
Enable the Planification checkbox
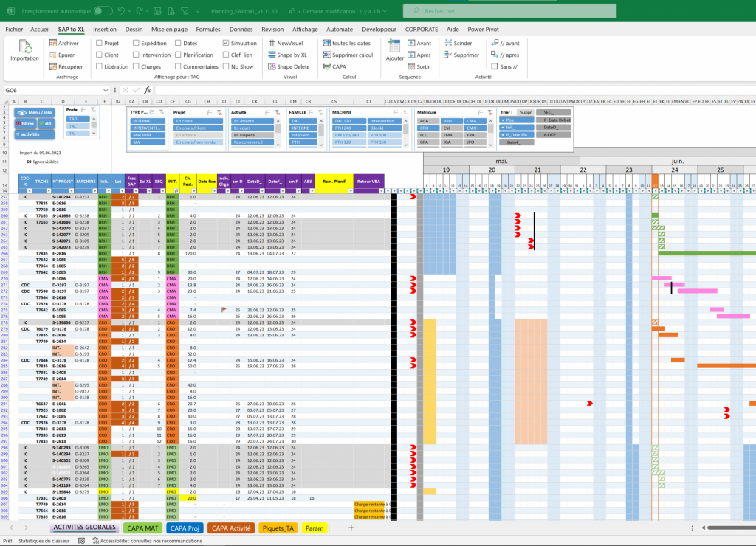177,55
